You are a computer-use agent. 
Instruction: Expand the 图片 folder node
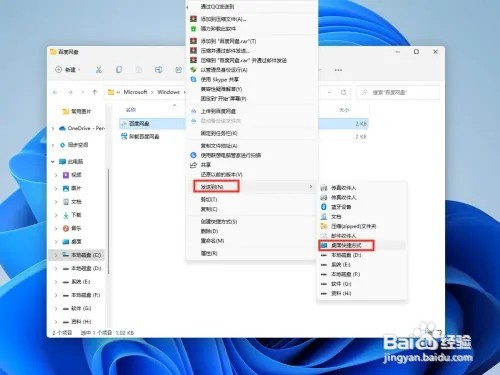[x=56, y=188]
